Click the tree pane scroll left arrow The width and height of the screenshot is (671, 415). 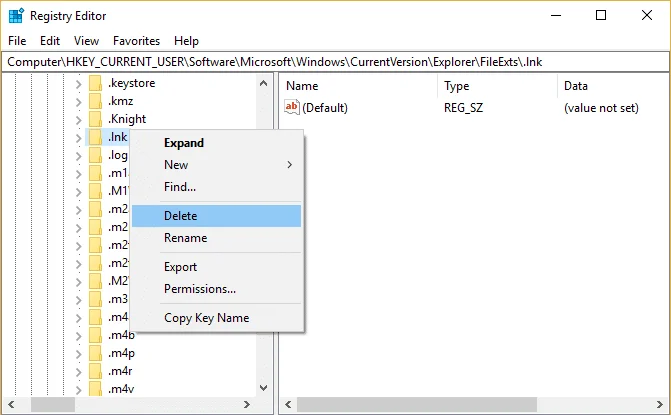[12, 404]
